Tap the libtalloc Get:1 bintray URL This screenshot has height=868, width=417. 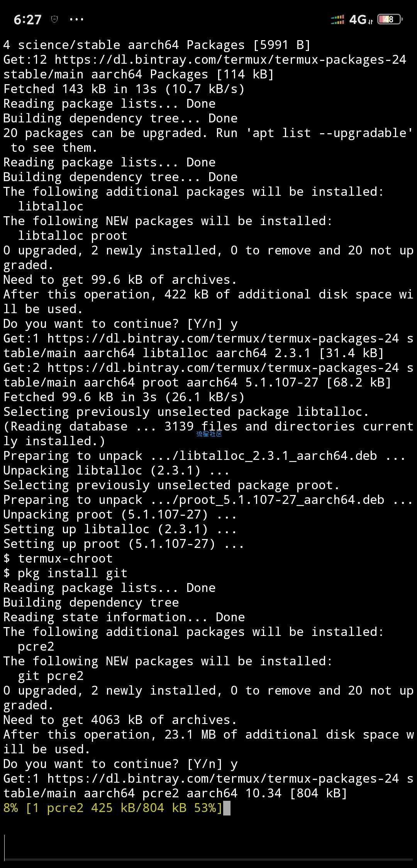pyautogui.click(x=223, y=339)
